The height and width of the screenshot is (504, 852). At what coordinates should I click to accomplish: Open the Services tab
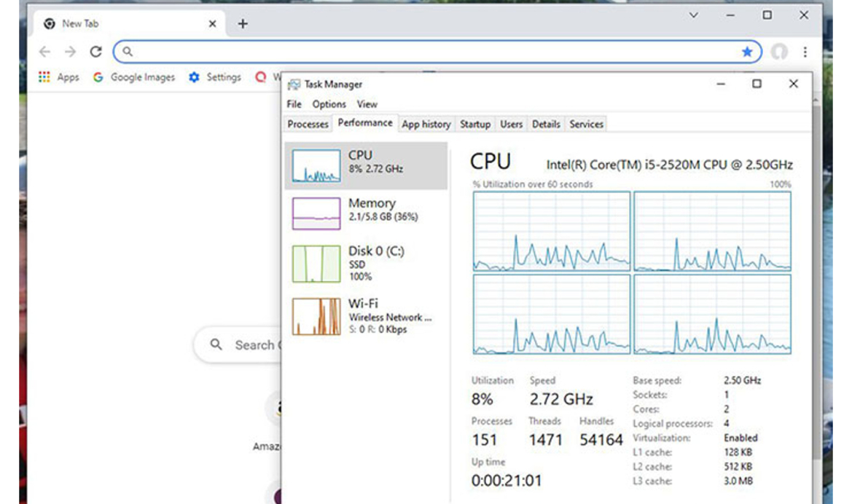[x=586, y=125]
